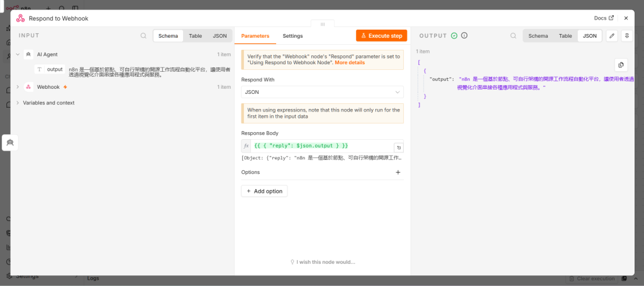Viewport: 644px width, 286px height.
Task: Click the Response Body result preview text
Action: (321, 158)
